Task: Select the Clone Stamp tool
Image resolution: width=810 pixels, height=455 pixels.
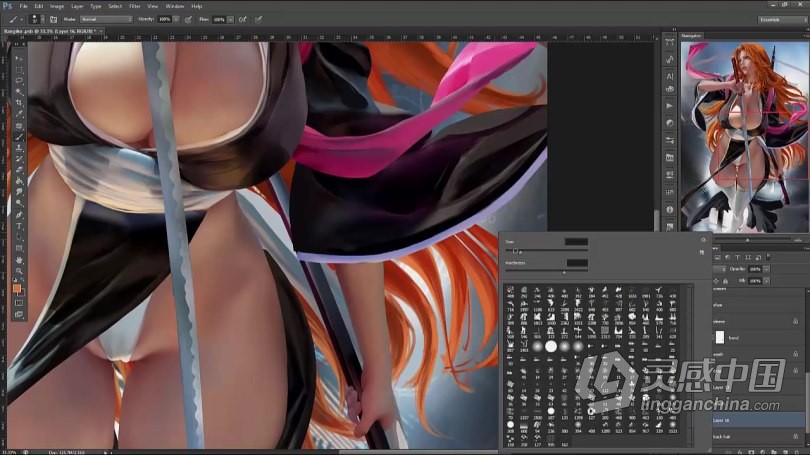Action: point(19,148)
